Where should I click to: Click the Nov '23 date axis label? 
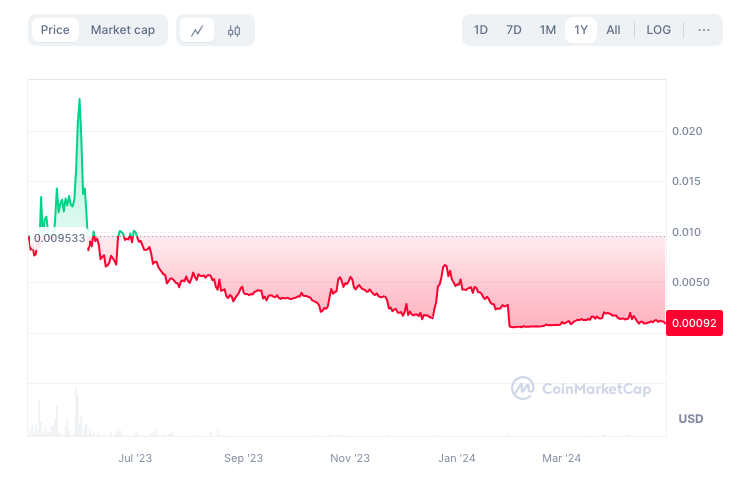pyautogui.click(x=350, y=458)
